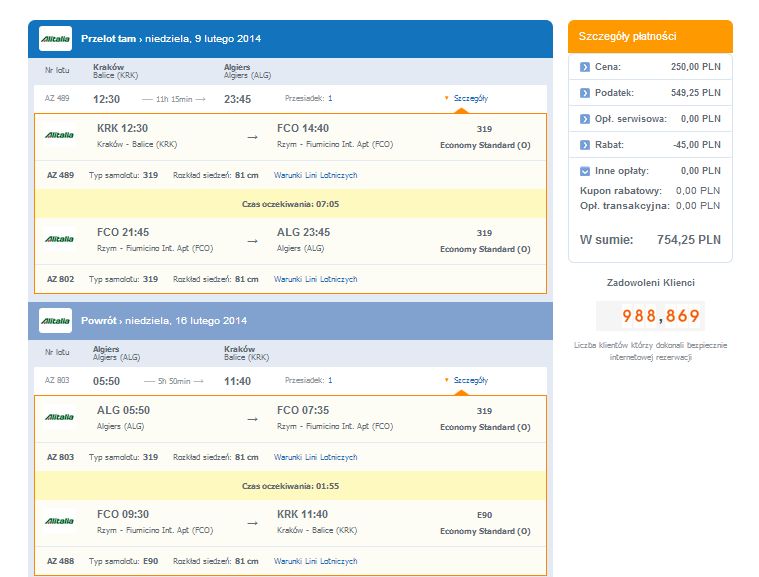Click Alitalia logo on FCO 21:45 segment
The width and height of the screenshot is (759, 577).
(x=60, y=239)
